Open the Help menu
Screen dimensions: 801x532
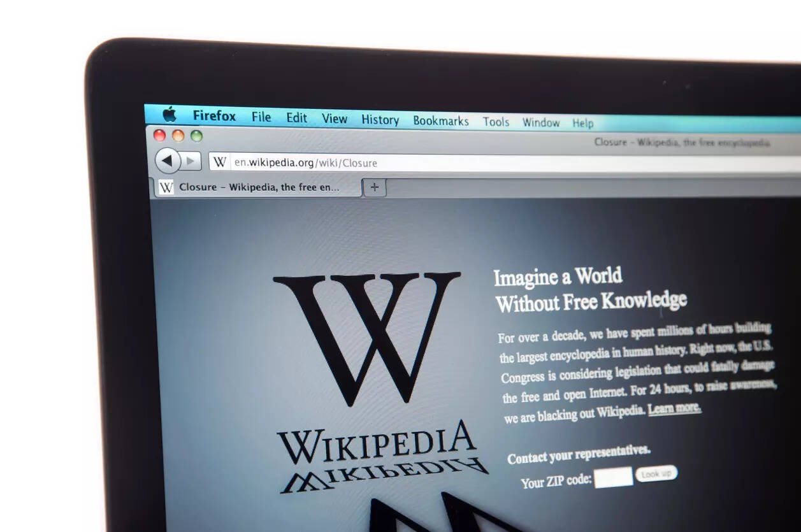(582, 123)
